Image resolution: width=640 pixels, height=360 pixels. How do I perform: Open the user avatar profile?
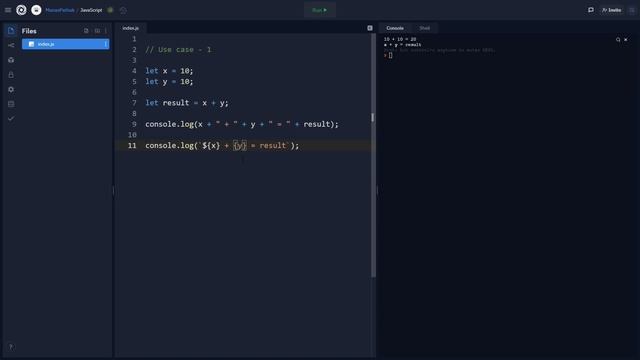(x=36, y=10)
